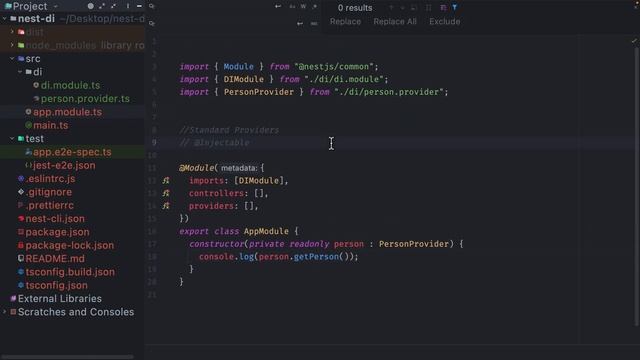Click the Replace All button

pos(395,22)
